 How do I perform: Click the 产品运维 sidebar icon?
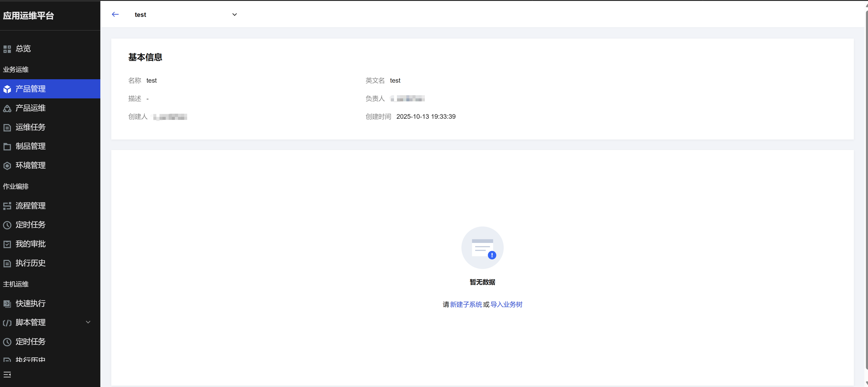[x=7, y=108]
